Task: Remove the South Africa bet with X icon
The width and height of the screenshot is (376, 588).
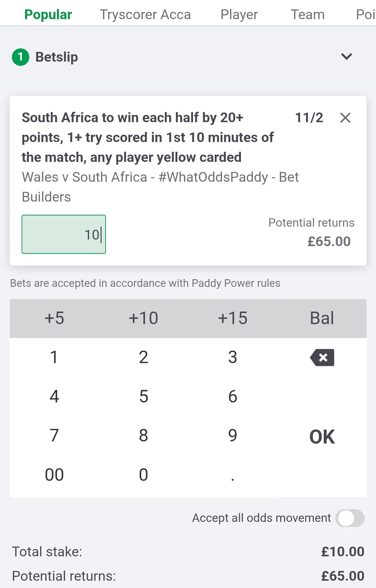Action: point(345,118)
